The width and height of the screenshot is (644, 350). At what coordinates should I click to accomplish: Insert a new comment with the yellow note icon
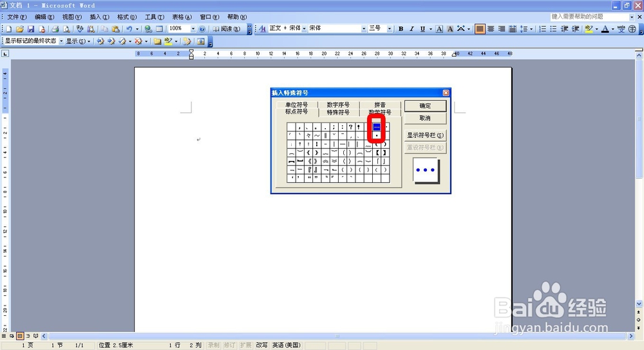tap(157, 41)
